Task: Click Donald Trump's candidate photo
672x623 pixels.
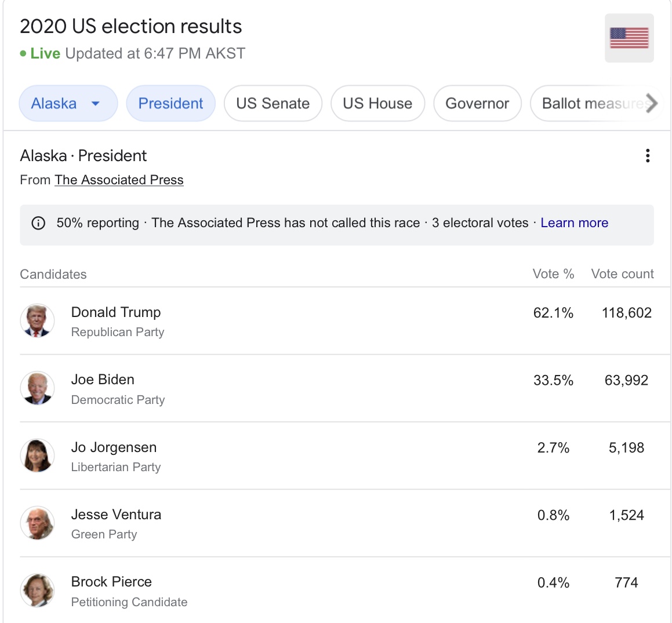Action: click(x=38, y=321)
